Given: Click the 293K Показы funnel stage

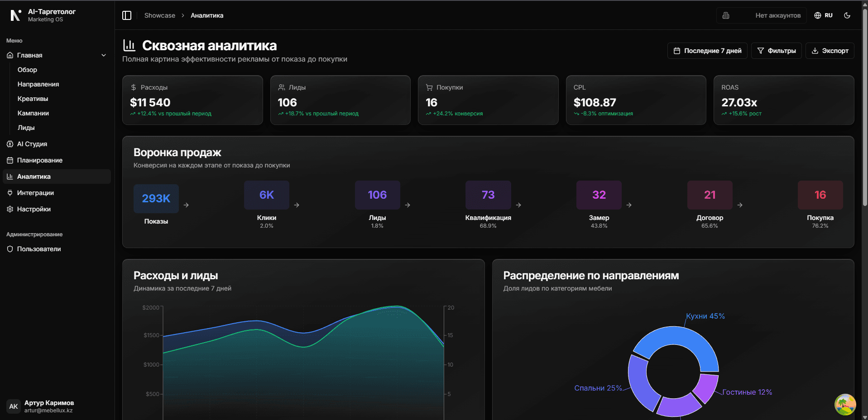Looking at the screenshot, I should [x=156, y=198].
